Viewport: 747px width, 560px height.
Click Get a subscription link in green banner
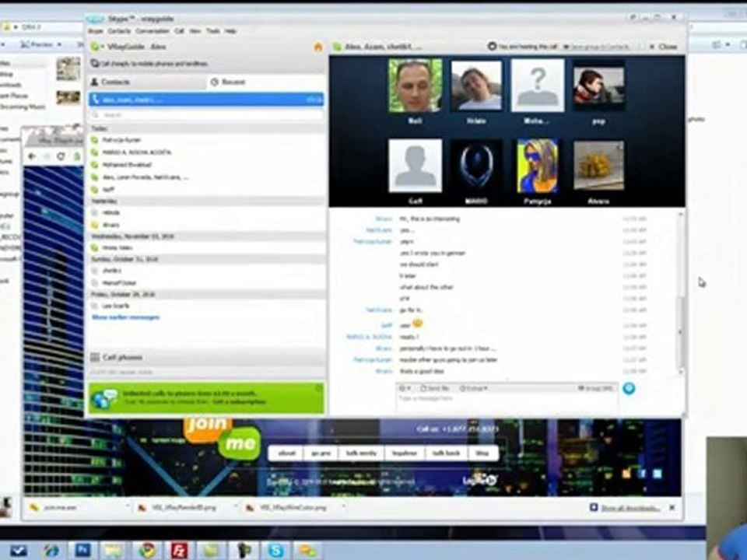(x=239, y=402)
